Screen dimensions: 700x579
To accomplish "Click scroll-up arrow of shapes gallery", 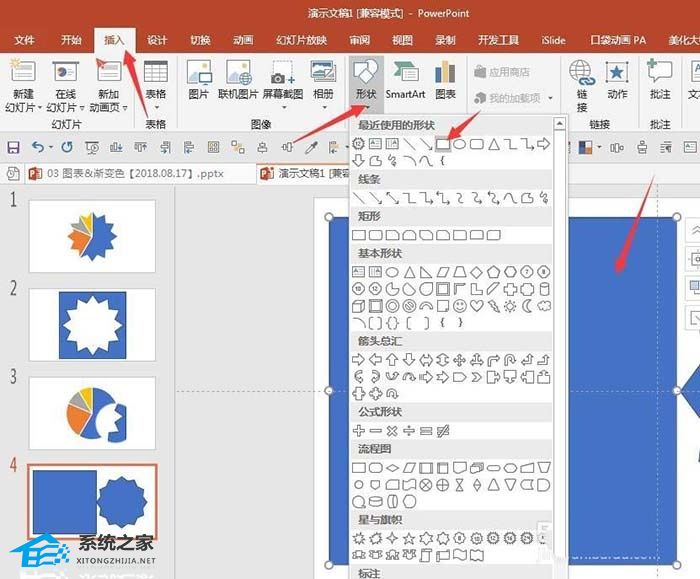I will [x=560, y=123].
